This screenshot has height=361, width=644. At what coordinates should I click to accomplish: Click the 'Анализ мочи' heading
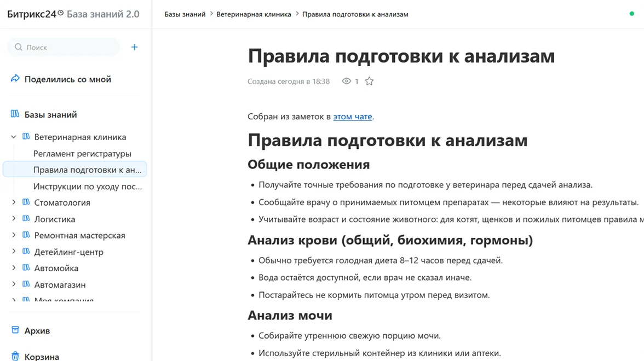[290, 316]
